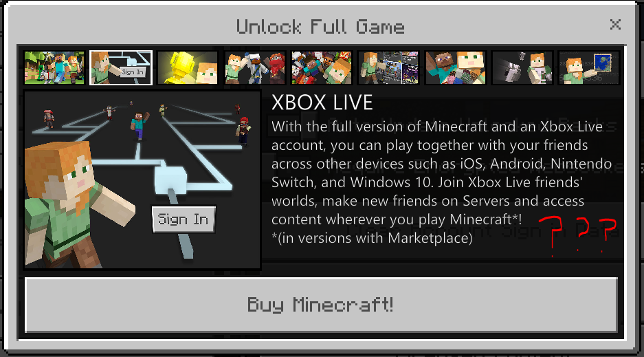Open the gold trophy achievements thumbnail
This screenshot has width=644, height=357.
coord(188,68)
